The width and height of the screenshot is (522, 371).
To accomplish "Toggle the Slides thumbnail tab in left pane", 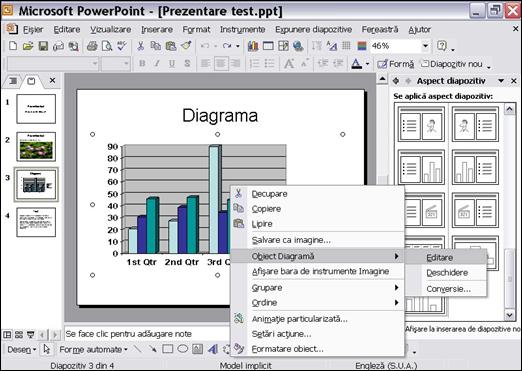I will coord(31,81).
